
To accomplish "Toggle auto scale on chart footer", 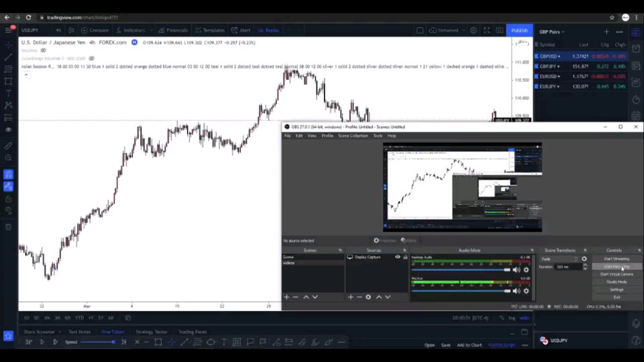I will (524, 318).
